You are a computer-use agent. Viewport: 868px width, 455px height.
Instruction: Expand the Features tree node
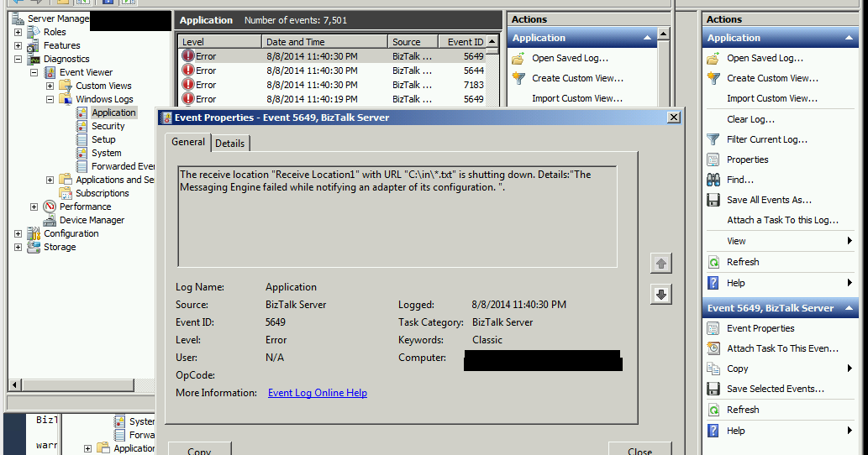(x=18, y=45)
